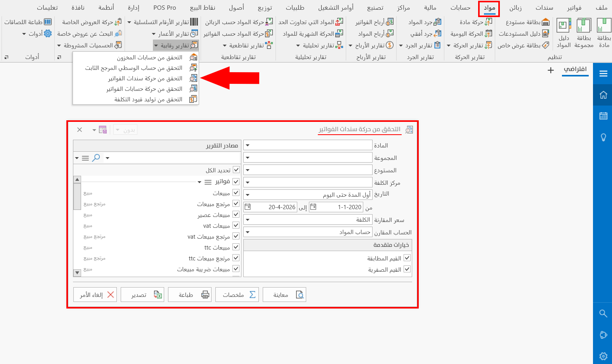Image resolution: width=612 pixels, height=364 pixels.
Task: Click حركة العروض الخاصة item
Action: pos(92,22)
